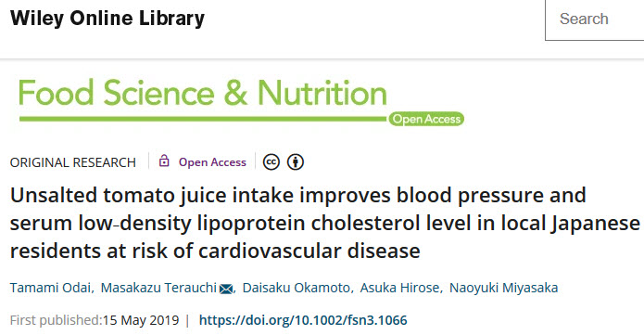
Task: Click the Creative Commons CC icon
Action: 271,162
